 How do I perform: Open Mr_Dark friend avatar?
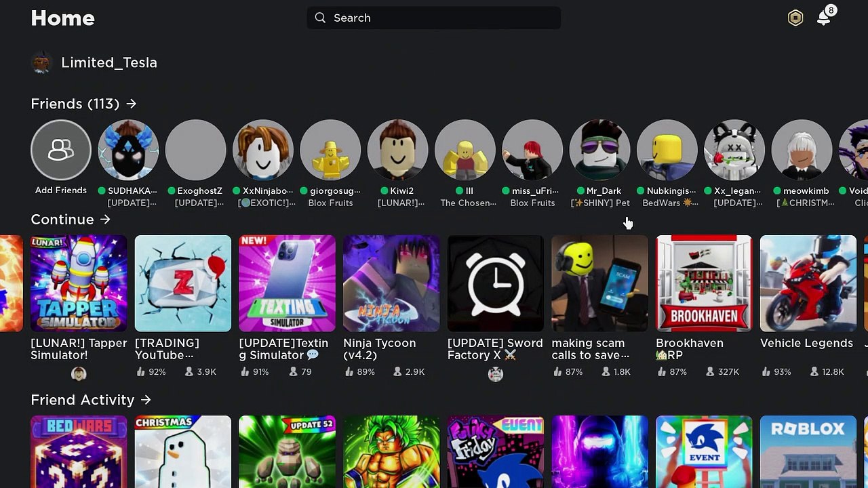point(600,150)
